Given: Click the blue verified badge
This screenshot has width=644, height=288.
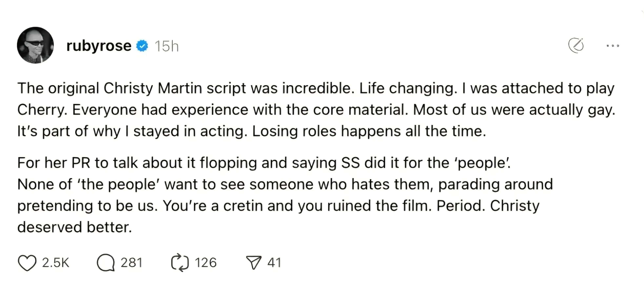Looking at the screenshot, I should point(142,46).
